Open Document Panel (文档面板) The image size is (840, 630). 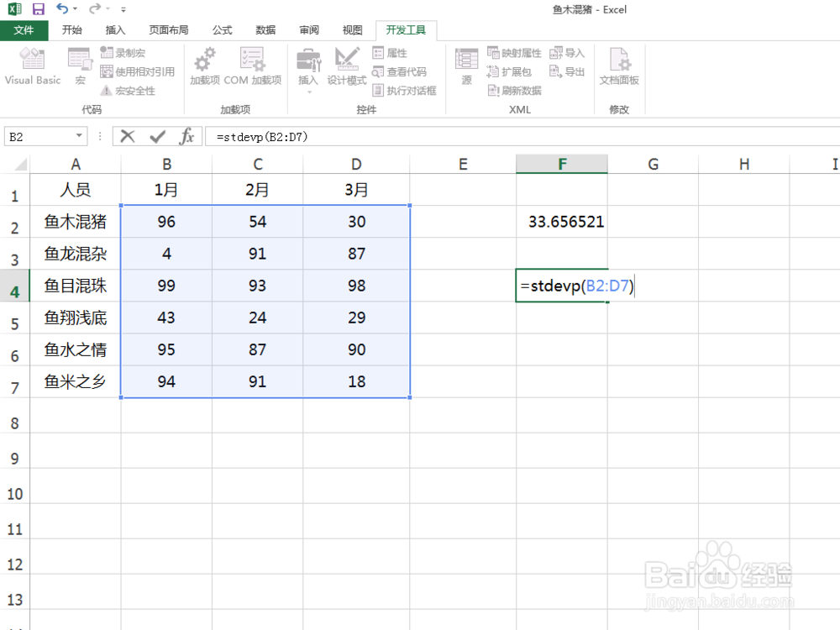(619, 66)
